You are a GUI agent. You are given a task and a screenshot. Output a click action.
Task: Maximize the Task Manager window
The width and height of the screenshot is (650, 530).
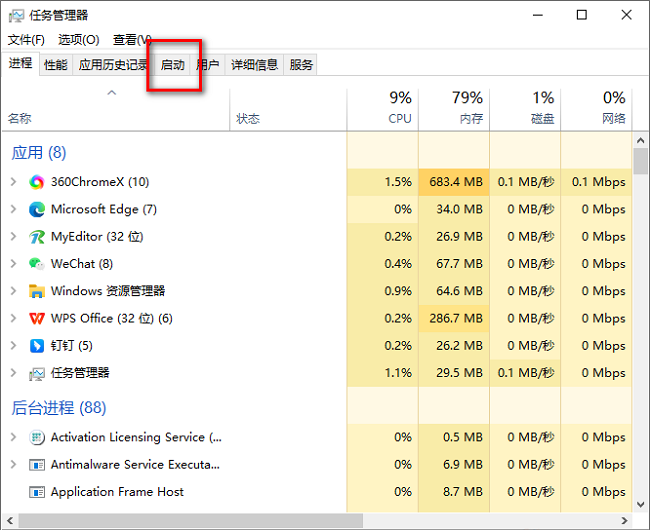click(582, 15)
